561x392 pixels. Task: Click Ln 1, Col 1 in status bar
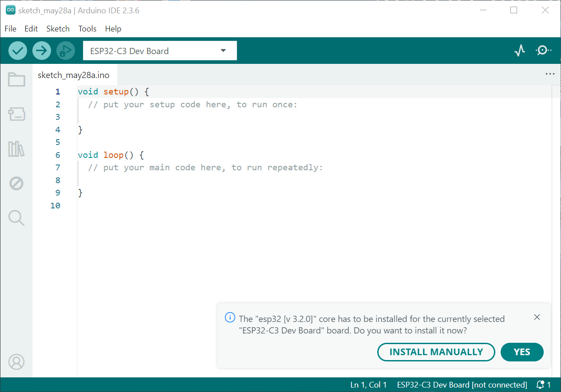(368, 385)
